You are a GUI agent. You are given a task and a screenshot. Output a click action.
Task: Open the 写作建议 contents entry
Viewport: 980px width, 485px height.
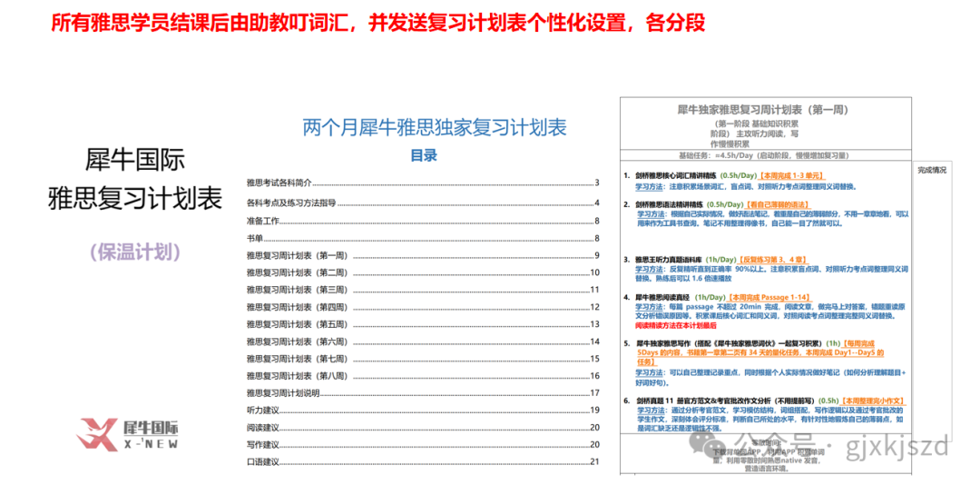click(423, 445)
